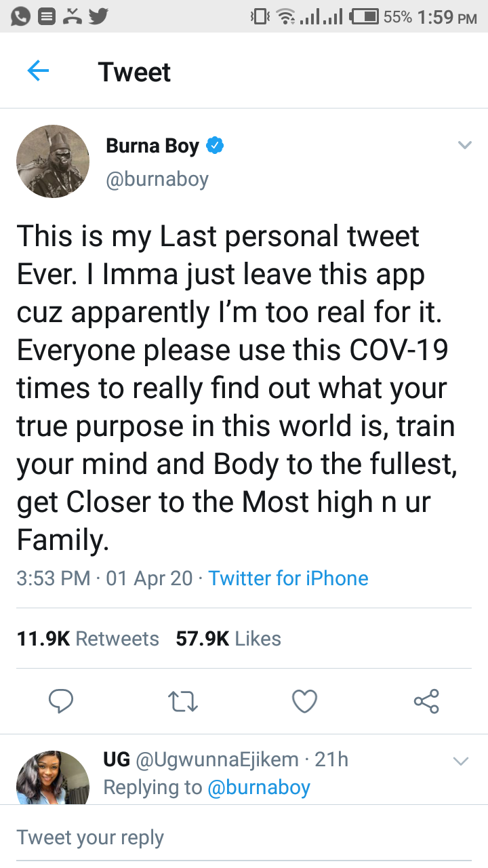This screenshot has width=488, height=868.
Task: Tap the battery icon in status bar
Action: pyautogui.click(x=363, y=16)
